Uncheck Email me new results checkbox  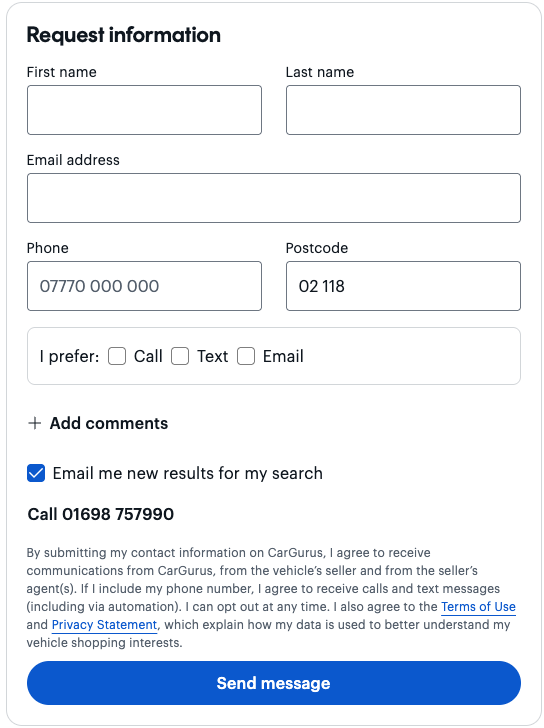click(36, 473)
